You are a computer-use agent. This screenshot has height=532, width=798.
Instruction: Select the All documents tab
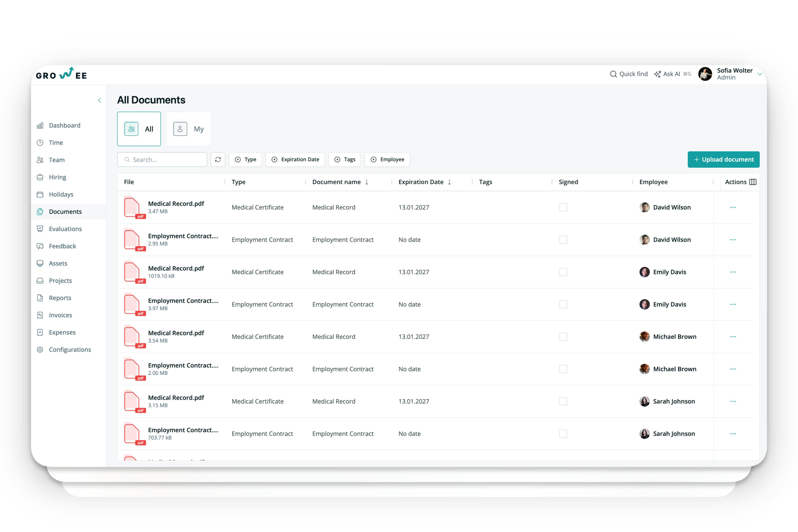click(x=139, y=129)
